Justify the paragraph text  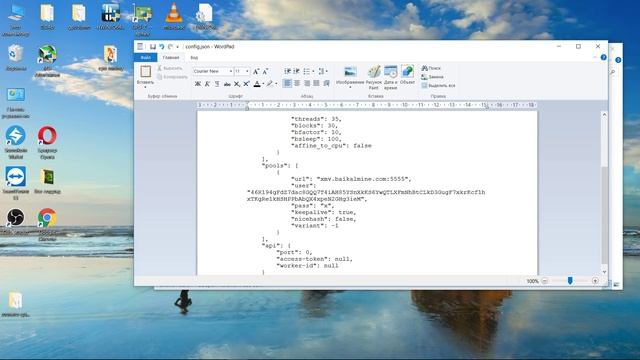coord(316,83)
